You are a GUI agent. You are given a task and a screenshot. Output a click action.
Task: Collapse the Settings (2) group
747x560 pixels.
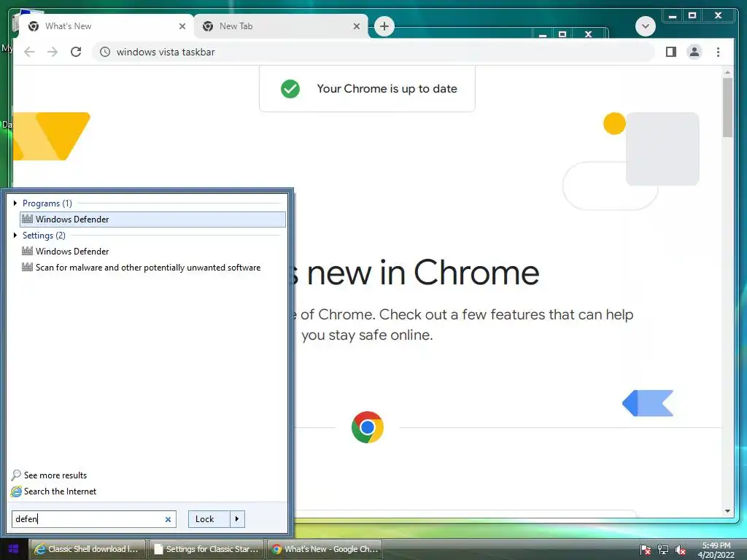(x=15, y=236)
